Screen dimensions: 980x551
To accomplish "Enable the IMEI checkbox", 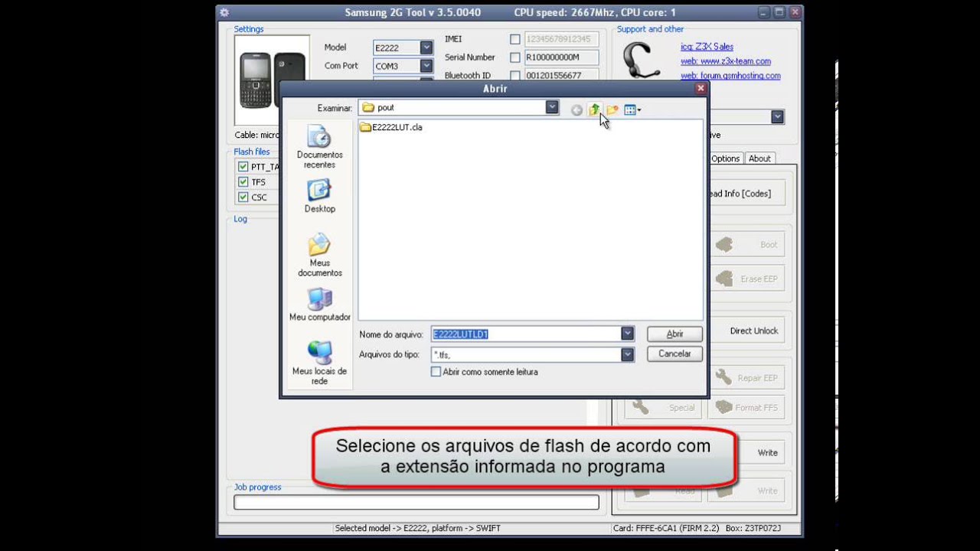I will 514,39.
